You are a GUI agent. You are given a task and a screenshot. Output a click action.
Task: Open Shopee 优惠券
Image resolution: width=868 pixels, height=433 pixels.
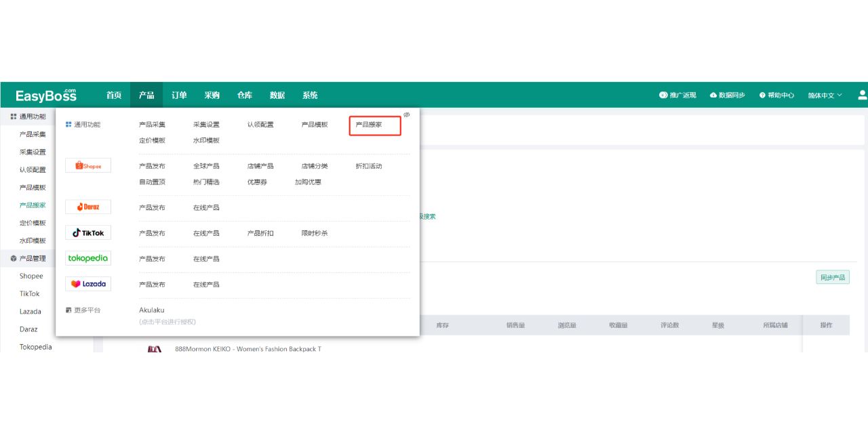coord(257,182)
